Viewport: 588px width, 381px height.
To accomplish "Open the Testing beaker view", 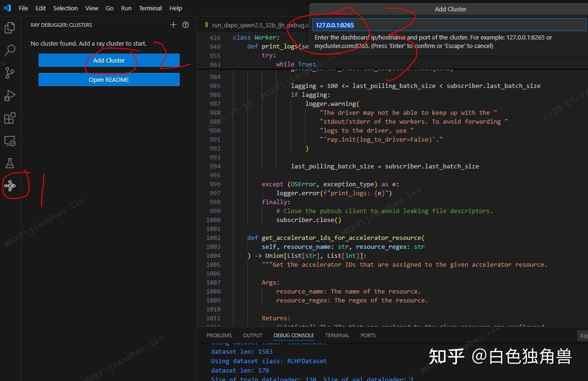I will point(10,163).
